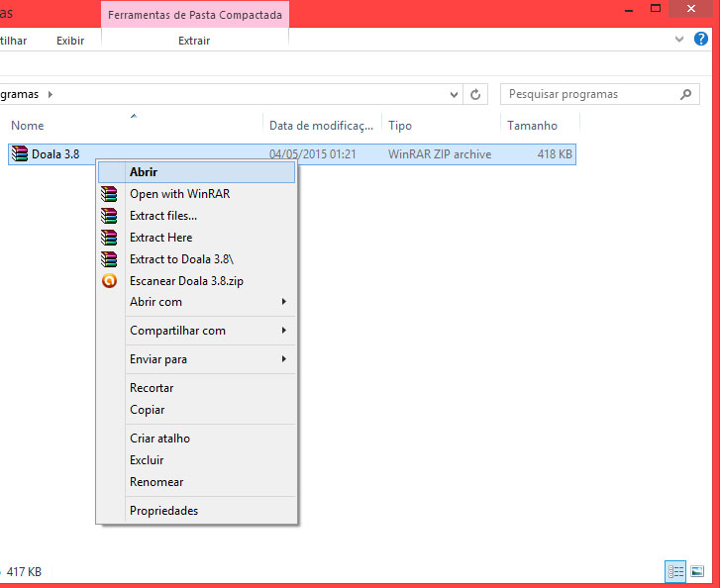Refresh the folder using the address bar icon
Screen dimensions: 720x588
coord(476,95)
